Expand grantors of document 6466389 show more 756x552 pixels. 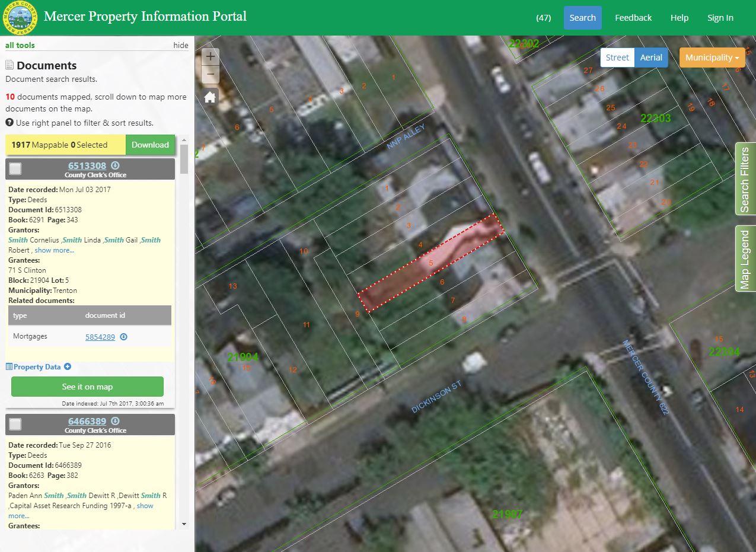coord(81,510)
